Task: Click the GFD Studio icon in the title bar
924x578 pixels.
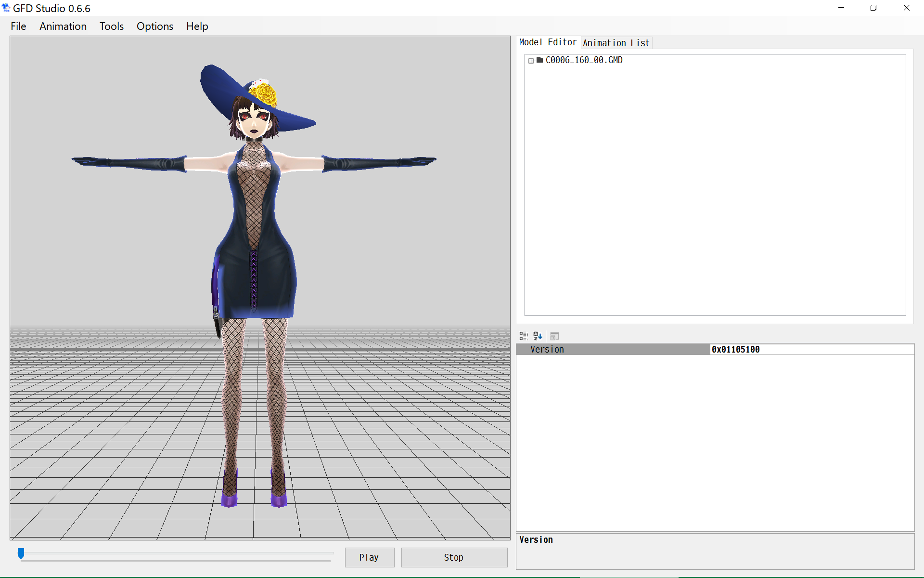Action: click(x=7, y=8)
